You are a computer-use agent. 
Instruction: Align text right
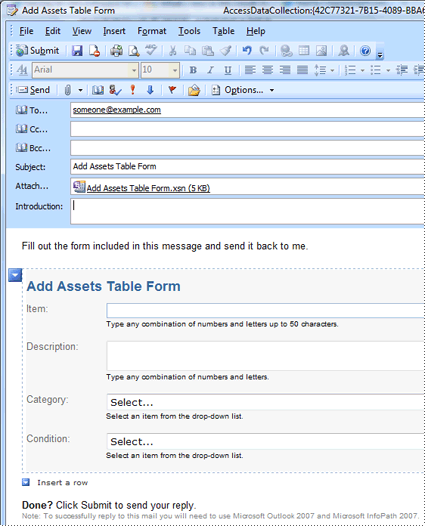click(x=285, y=70)
